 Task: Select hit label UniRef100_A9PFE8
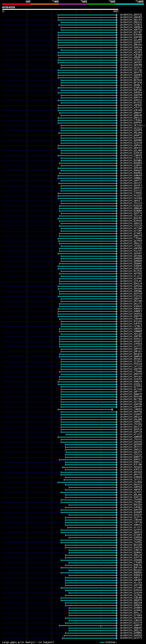pos(131,487)
